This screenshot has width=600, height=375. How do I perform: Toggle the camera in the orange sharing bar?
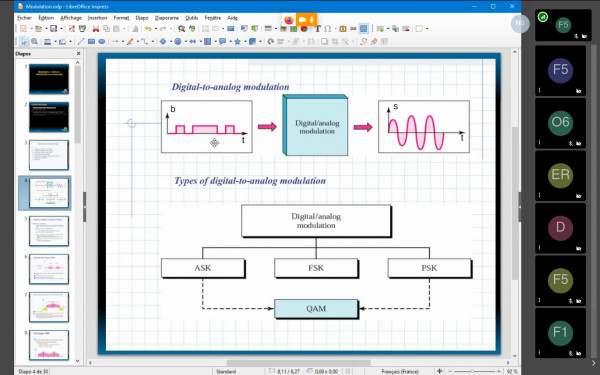[302, 20]
